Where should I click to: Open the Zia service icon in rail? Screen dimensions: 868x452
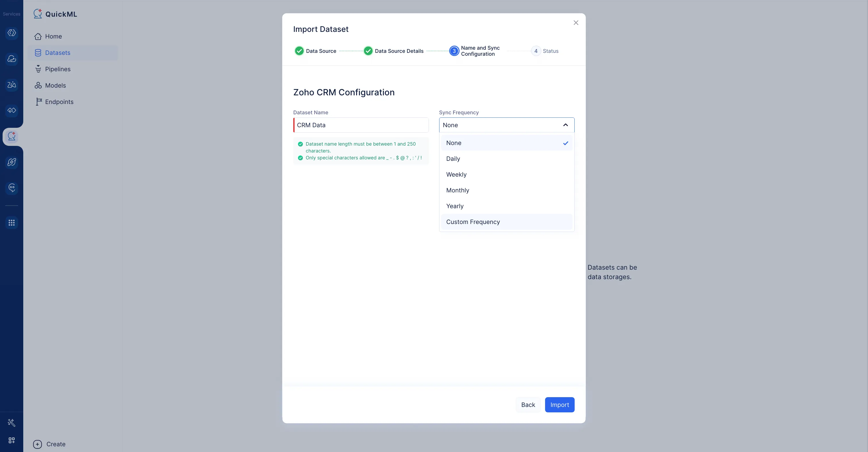pyautogui.click(x=12, y=85)
